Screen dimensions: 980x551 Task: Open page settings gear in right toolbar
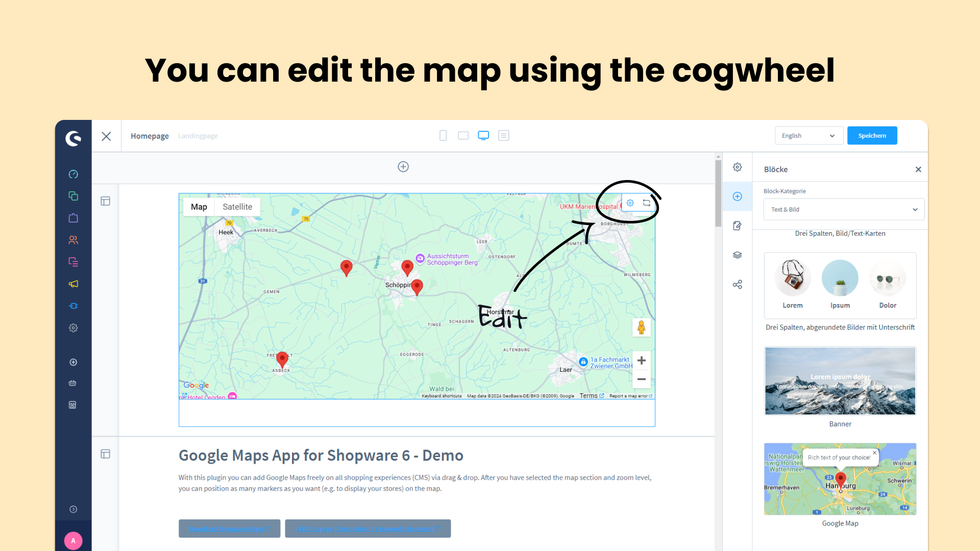(x=738, y=167)
